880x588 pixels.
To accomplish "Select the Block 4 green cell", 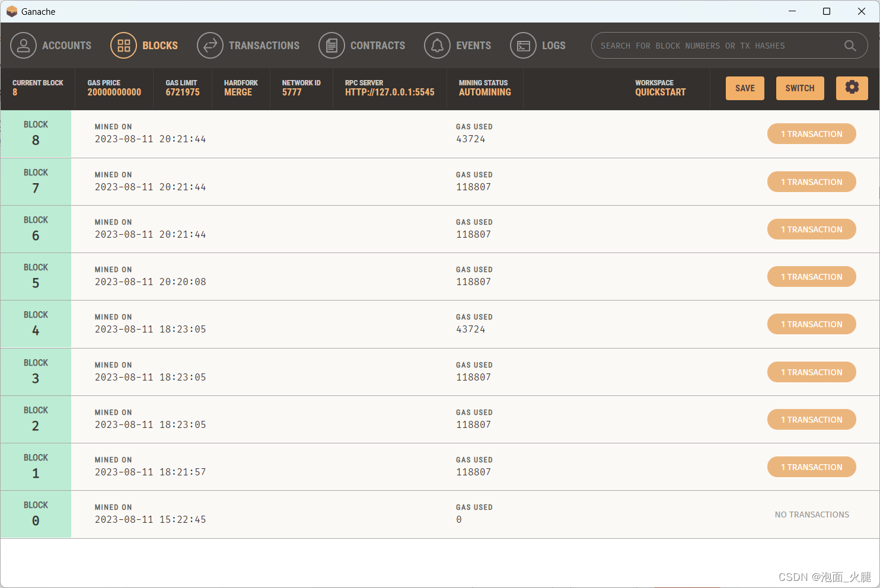I will coord(36,324).
